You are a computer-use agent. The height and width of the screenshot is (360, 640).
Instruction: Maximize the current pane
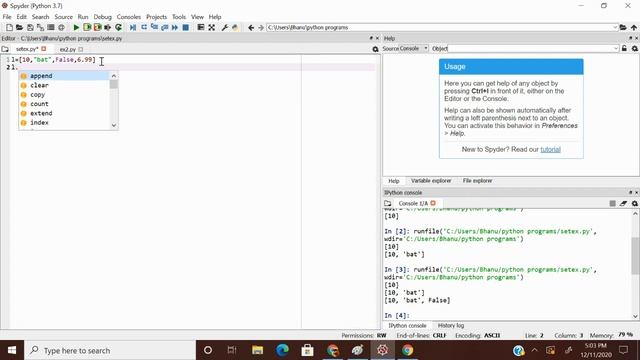point(200,27)
